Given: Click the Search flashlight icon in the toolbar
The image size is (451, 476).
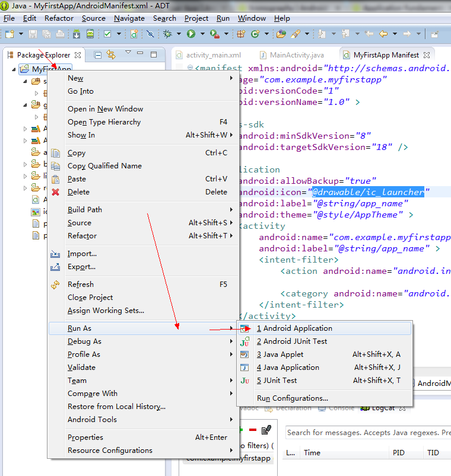Looking at the screenshot, I should pyautogui.click(x=296, y=34).
